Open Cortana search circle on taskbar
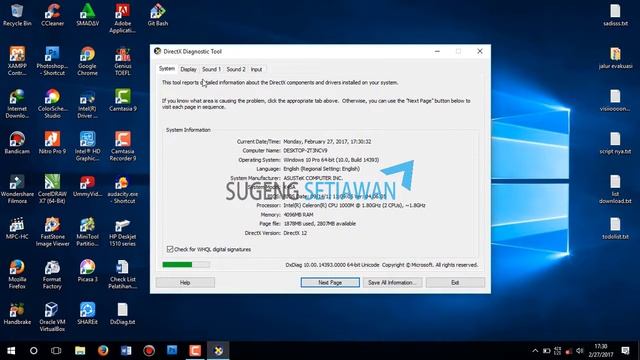Screen dimensions: 640x360 [x=33, y=351]
